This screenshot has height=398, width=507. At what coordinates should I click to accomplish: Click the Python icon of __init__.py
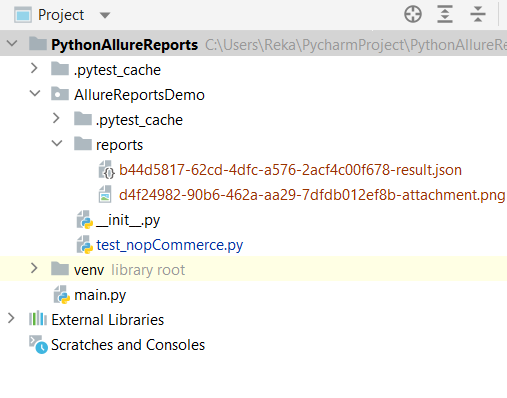(x=85, y=219)
